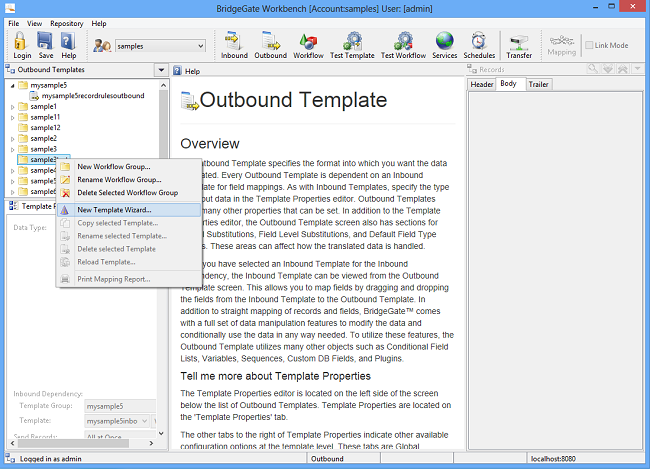Click the Help panel icon
The width and height of the screenshot is (650, 469).
point(177,70)
